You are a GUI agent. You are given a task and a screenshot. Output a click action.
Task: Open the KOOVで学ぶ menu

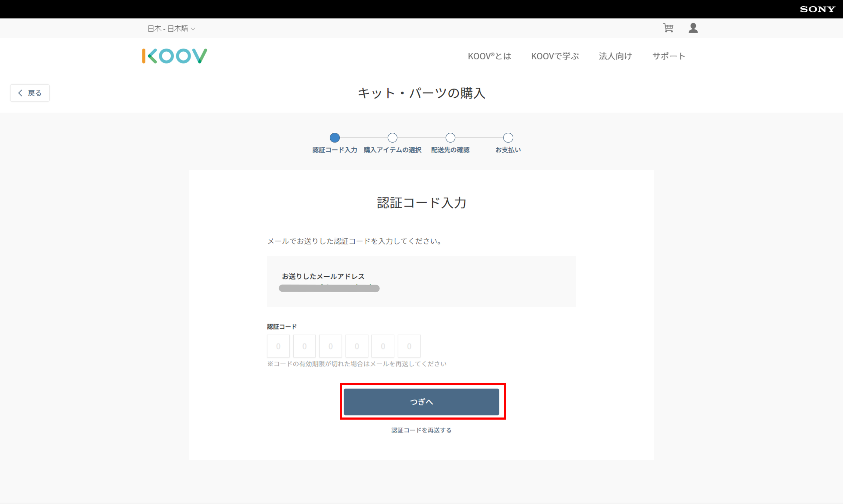(555, 56)
